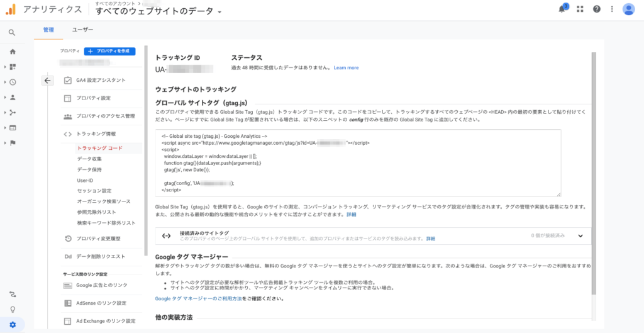Click the help question mark icon
The height and width of the screenshot is (333, 644).
596,9
